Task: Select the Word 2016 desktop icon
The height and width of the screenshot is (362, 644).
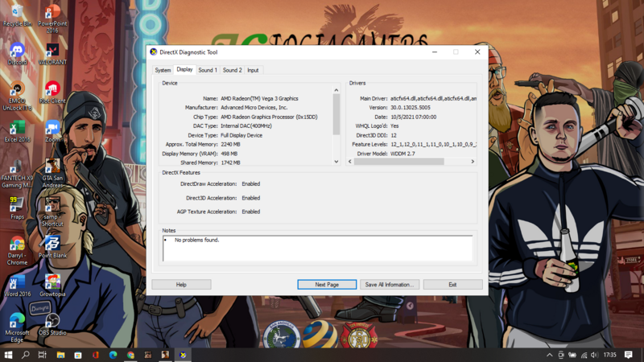Action: pos(17,286)
